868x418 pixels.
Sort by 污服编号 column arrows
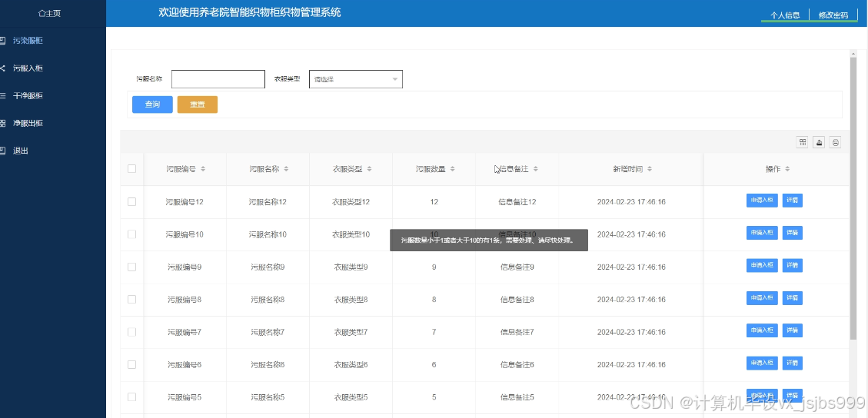click(203, 169)
